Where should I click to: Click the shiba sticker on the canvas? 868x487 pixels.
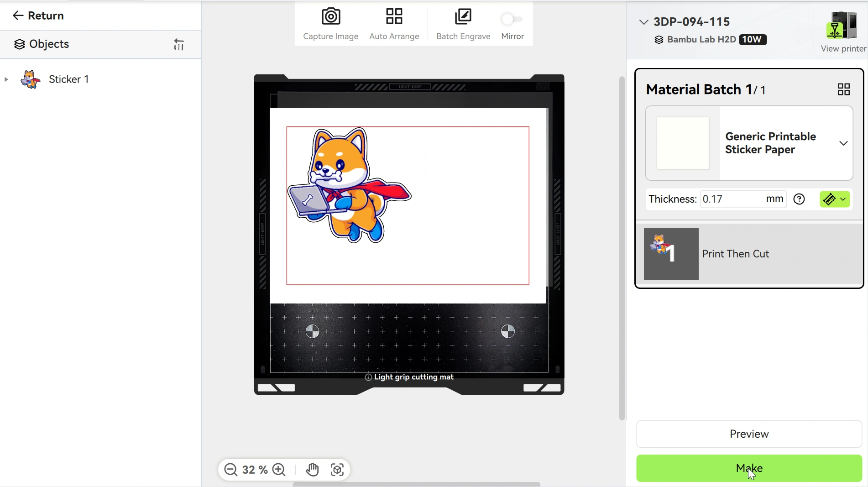[x=350, y=185]
